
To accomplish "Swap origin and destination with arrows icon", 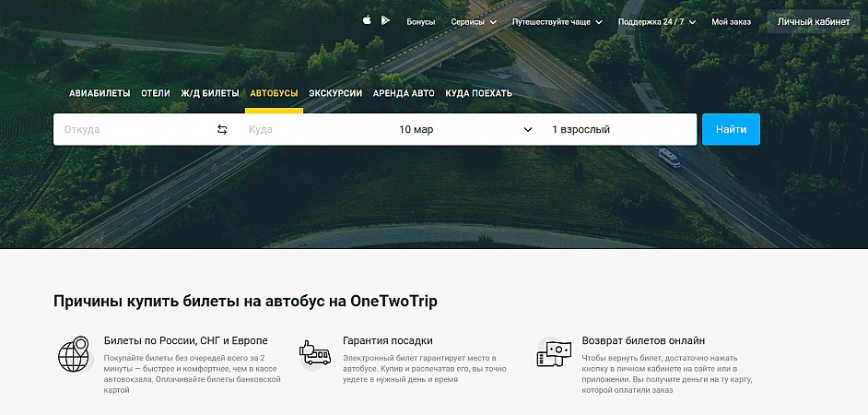I will 222,130.
